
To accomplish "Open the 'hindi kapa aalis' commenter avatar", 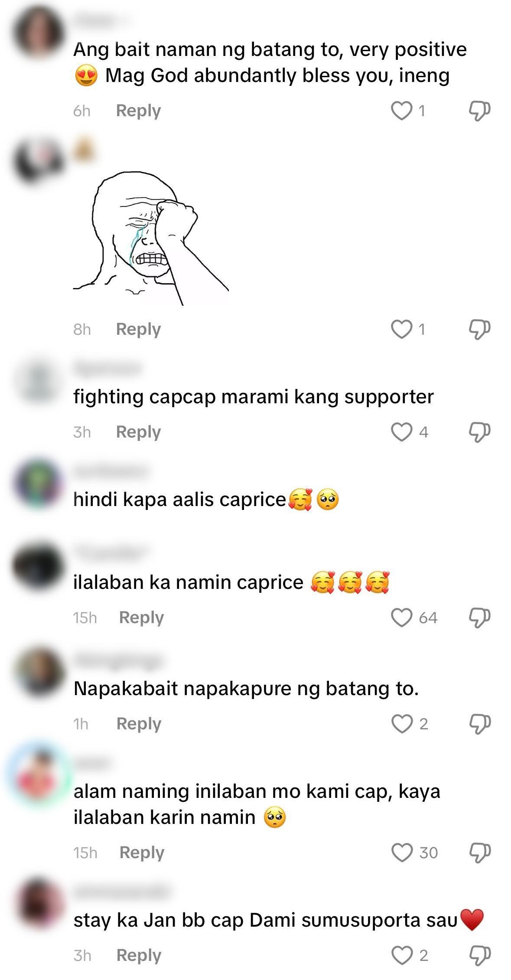I will (x=39, y=483).
